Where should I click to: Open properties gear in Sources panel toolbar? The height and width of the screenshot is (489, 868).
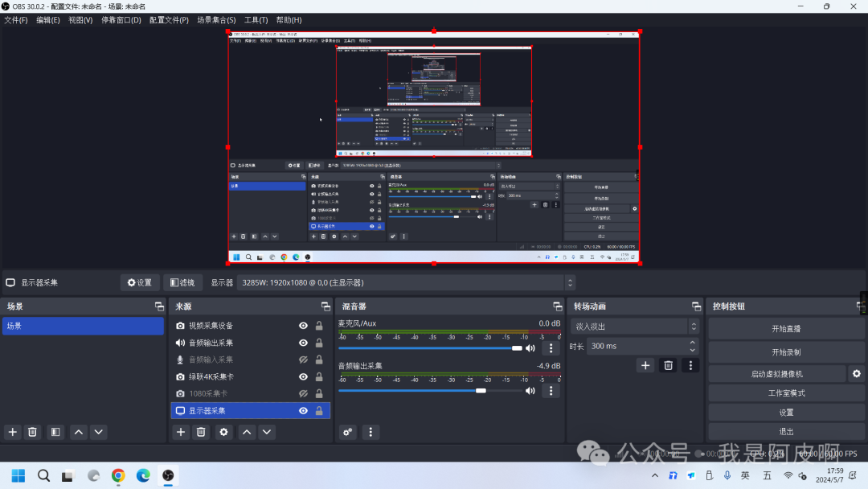[x=223, y=432]
